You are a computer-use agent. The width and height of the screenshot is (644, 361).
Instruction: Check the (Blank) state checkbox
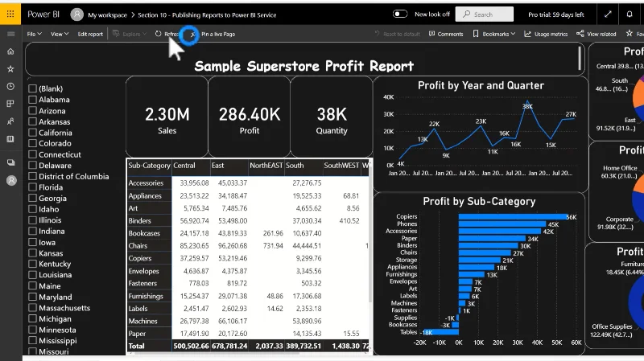coord(32,88)
